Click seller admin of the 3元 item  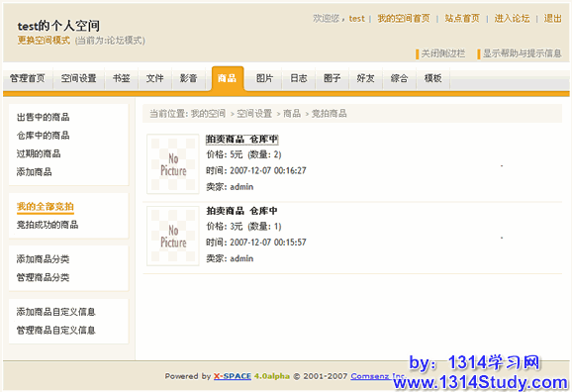tap(241, 258)
